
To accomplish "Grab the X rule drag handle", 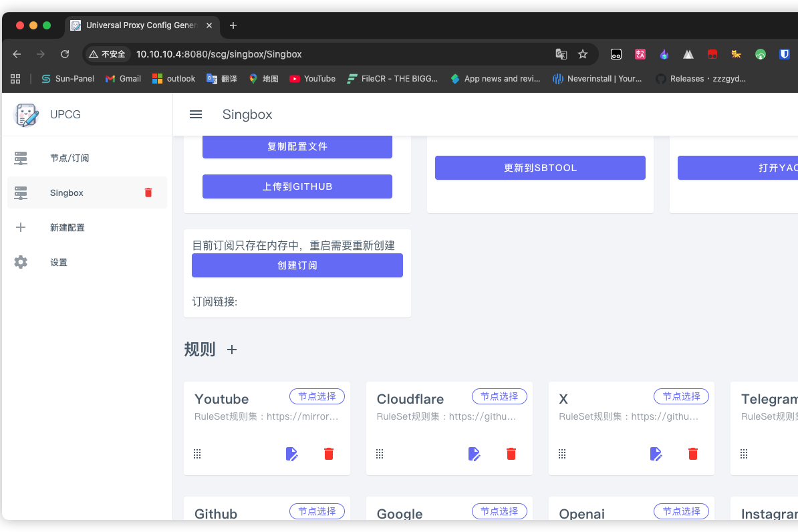I will (562, 454).
